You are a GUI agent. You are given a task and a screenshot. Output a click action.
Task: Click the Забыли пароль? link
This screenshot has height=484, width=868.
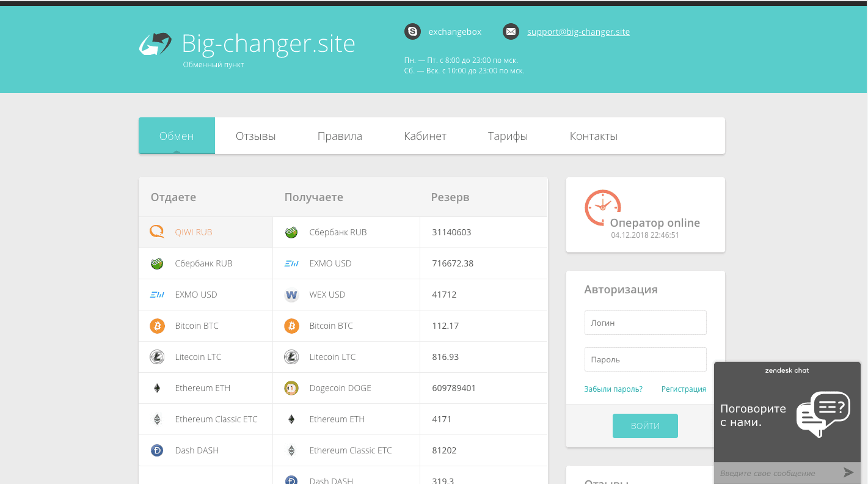click(x=613, y=389)
